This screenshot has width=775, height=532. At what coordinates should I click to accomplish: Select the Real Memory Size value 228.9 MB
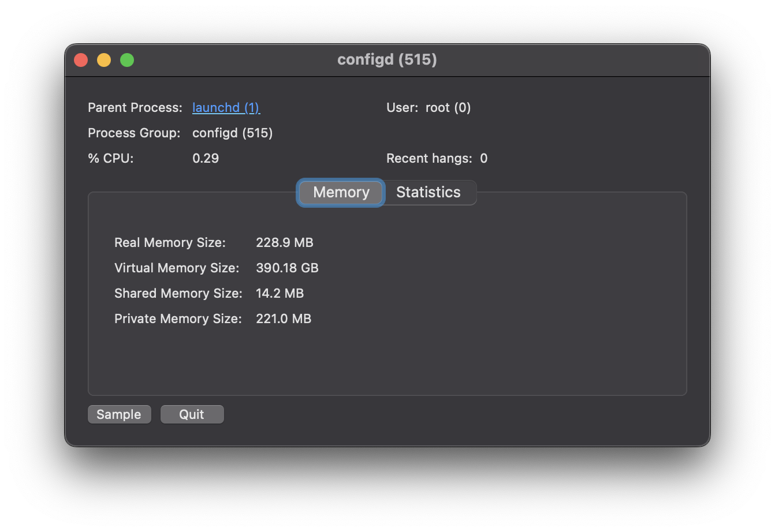click(285, 242)
